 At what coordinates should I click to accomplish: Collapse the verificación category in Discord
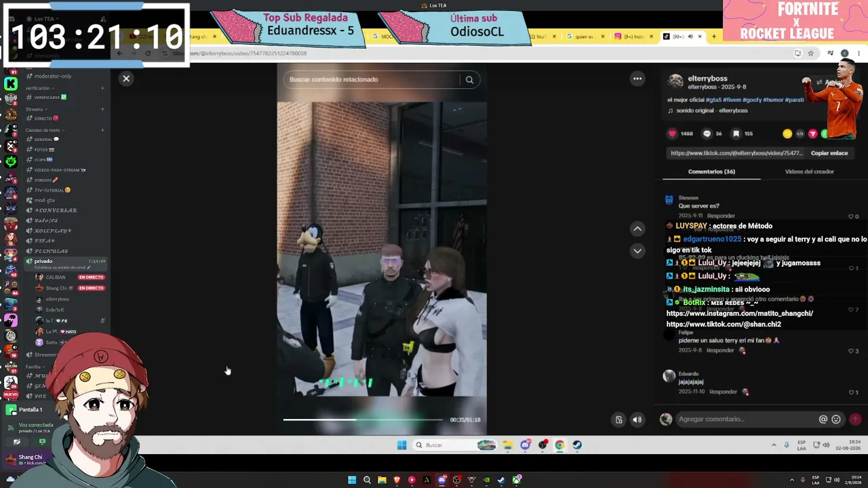click(39, 88)
